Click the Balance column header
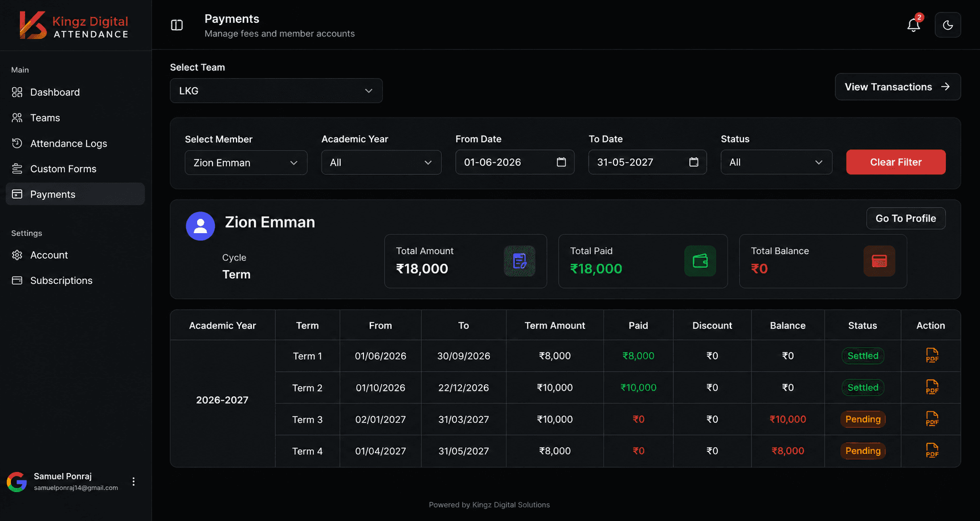This screenshot has width=980, height=521. pyautogui.click(x=787, y=325)
